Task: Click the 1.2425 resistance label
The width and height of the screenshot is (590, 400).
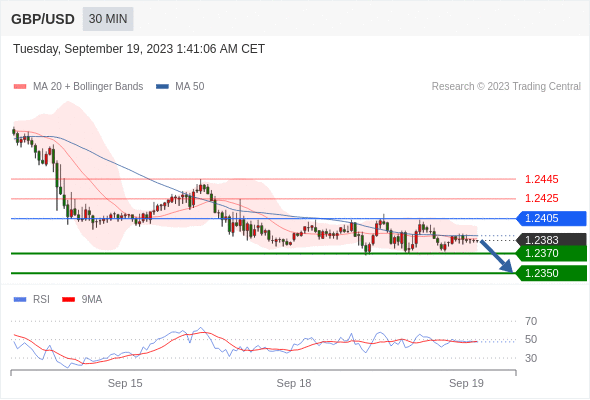Action: (541, 198)
